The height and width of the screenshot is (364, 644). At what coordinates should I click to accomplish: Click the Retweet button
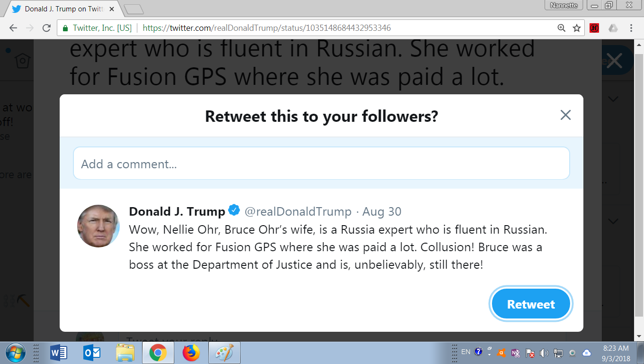coord(531,304)
